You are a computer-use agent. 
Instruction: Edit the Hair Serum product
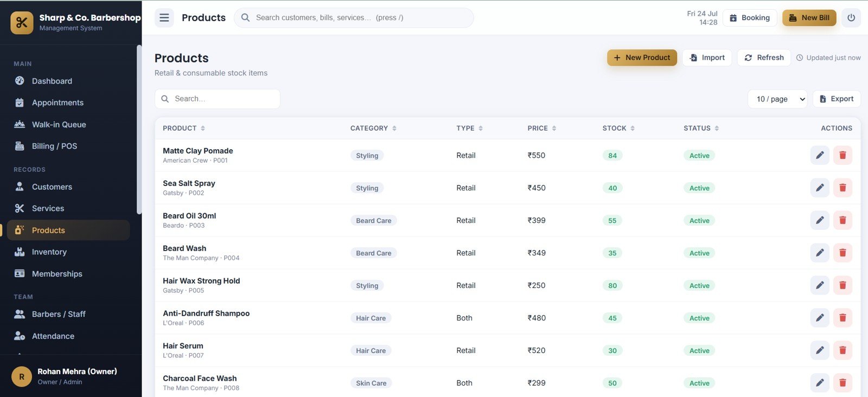pyautogui.click(x=820, y=350)
